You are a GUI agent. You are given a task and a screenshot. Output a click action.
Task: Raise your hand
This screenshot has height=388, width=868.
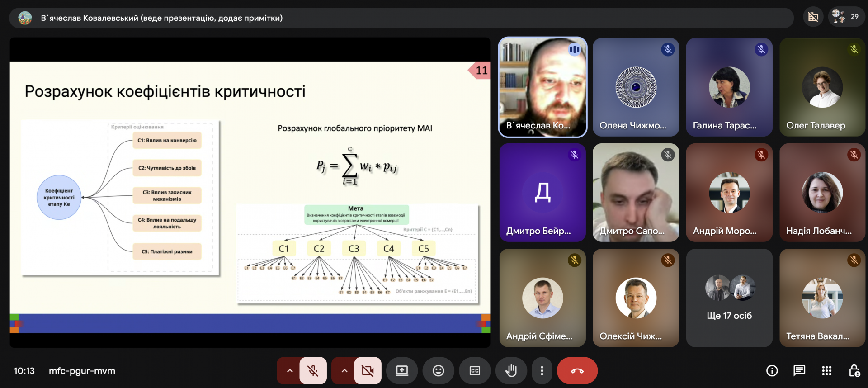click(x=511, y=371)
